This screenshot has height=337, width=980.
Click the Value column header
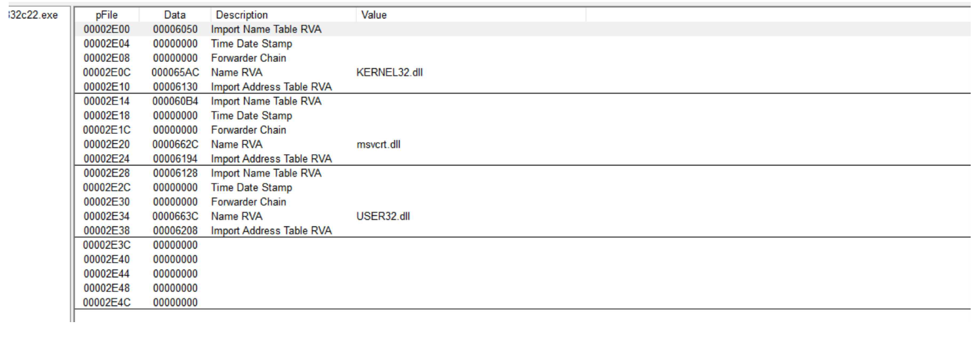tap(374, 15)
